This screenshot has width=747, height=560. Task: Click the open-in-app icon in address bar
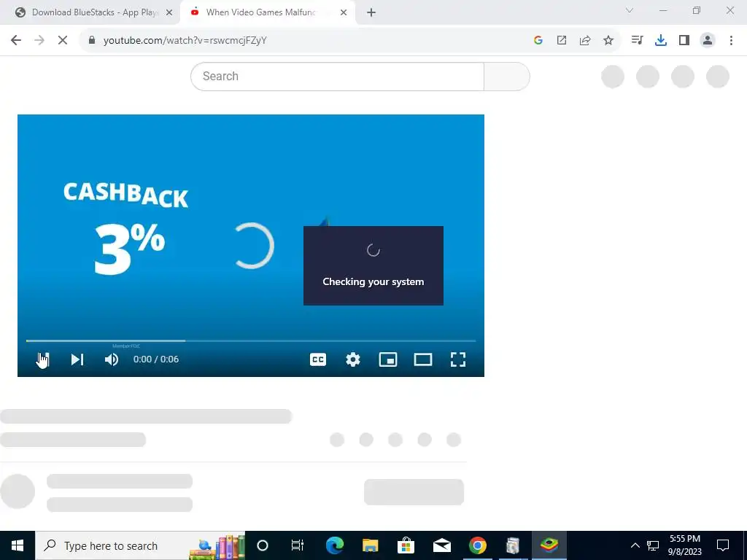[x=562, y=41]
